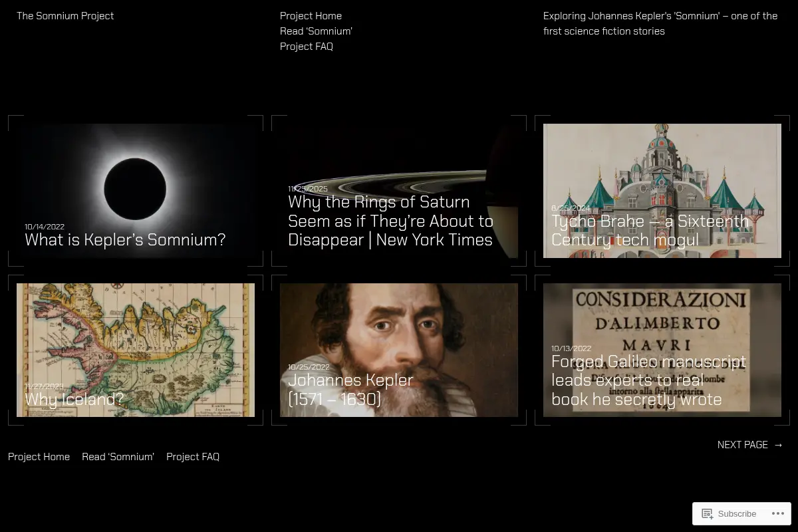Open 'What is Kepler's Somnium?' post
Screen dimensions: 798x532
[125, 239]
